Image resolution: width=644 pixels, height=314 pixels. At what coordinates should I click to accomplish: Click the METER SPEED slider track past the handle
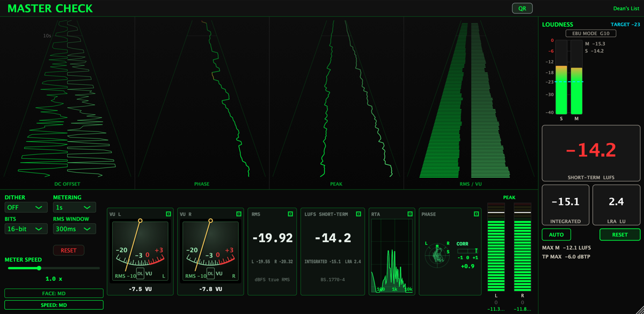70,268
